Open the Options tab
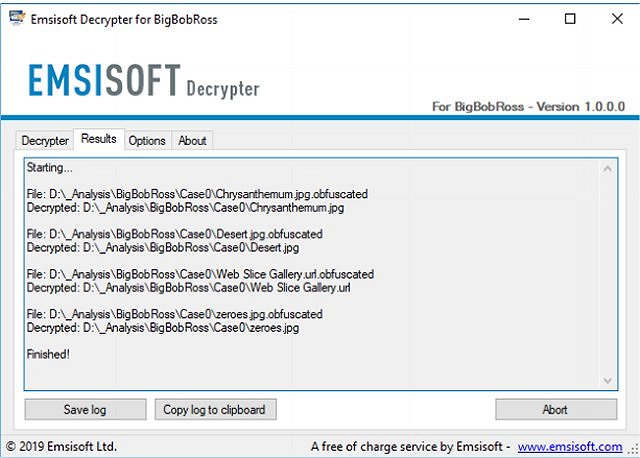The height and width of the screenshot is (458, 640). coord(147,140)
